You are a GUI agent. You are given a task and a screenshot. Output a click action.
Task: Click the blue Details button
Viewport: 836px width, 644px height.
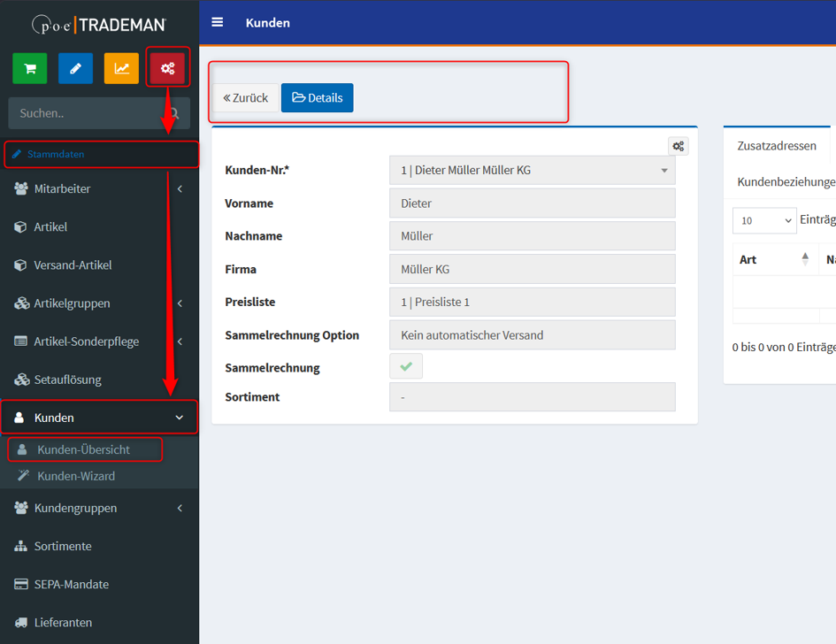coord(318,97)
